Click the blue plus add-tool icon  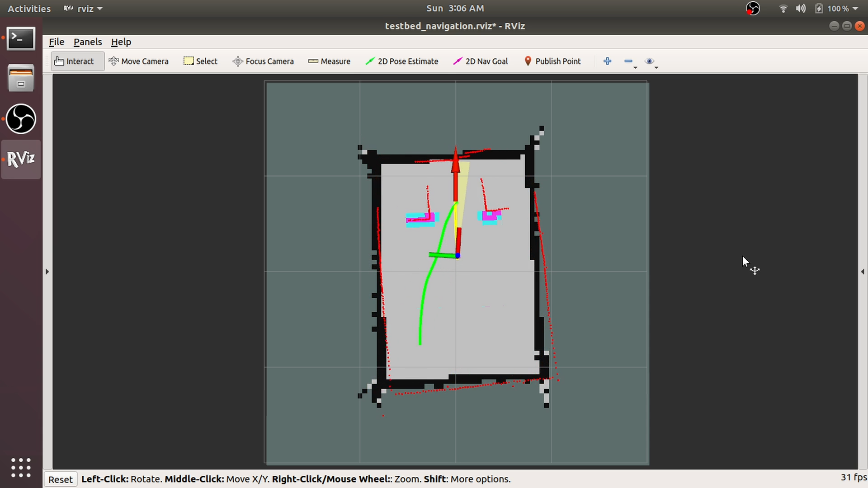point(607,61)
